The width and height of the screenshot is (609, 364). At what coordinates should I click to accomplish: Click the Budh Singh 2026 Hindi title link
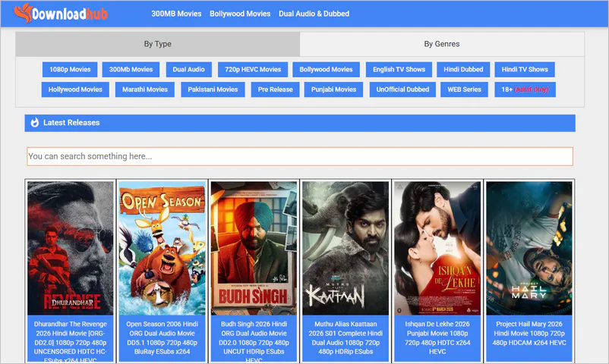[x=254, y=342]
